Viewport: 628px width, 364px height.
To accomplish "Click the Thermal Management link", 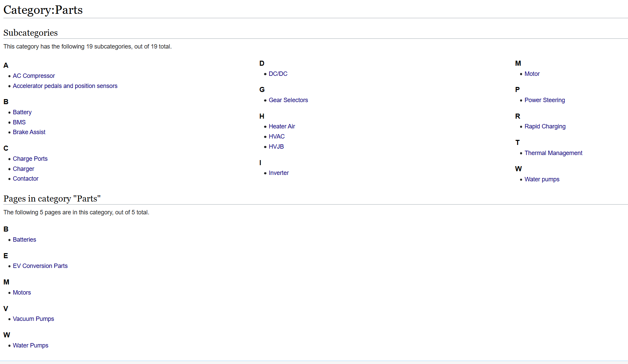I will click(553, 153).
